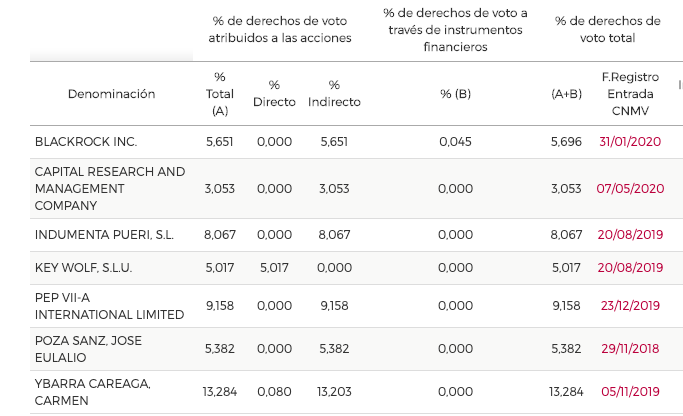This screenshot has width=683, height=416.
Task: Open the 07/05/2020 registration date link
Action: [x=630, y=188]
